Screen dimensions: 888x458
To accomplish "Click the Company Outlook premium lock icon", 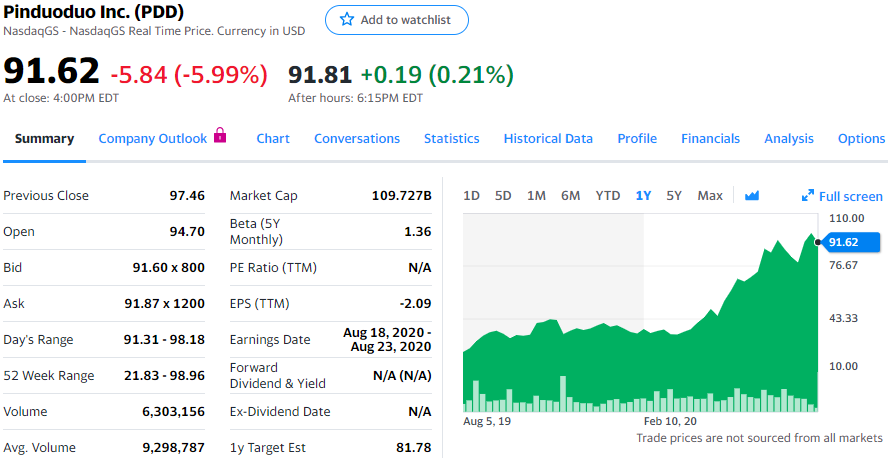I will pos(220,136).
